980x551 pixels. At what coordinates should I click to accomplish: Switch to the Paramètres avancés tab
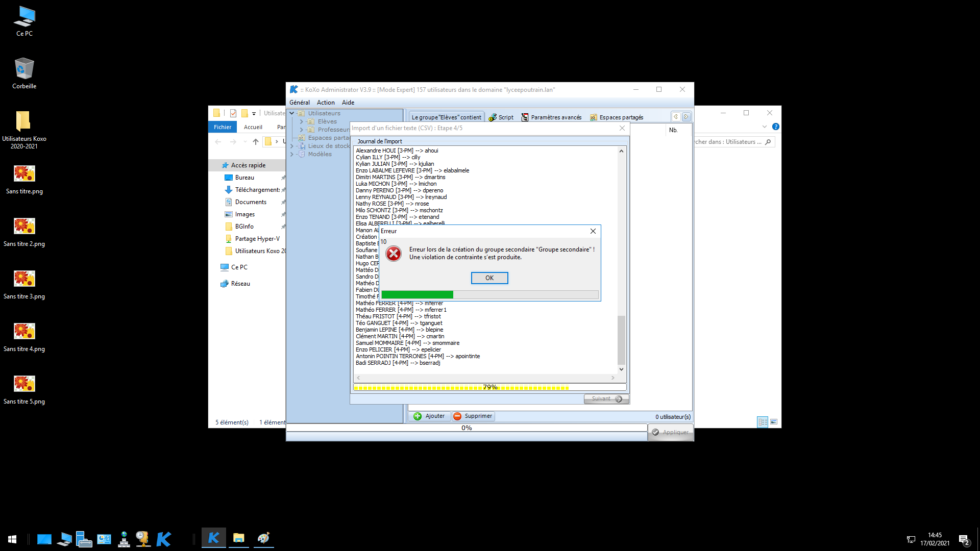tap(551, 117)
